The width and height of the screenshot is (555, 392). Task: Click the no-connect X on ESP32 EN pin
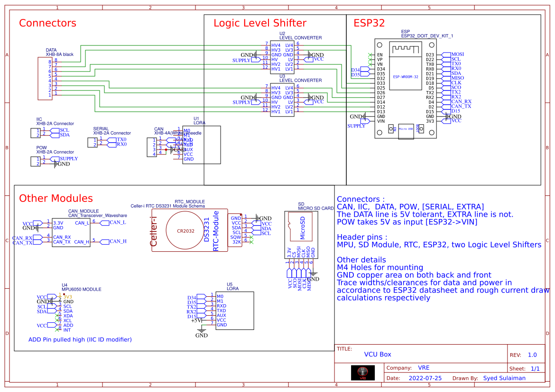[370, 55]
